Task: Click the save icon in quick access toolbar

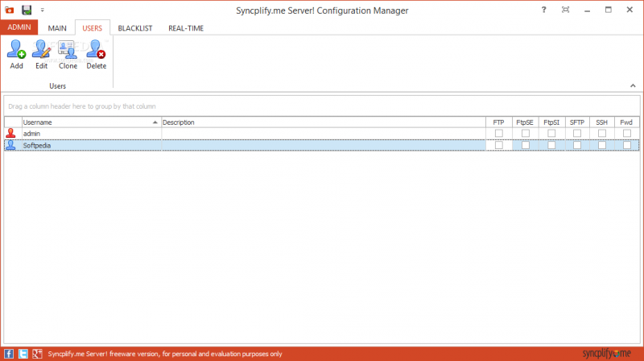Action: click(x=27, y=10)
